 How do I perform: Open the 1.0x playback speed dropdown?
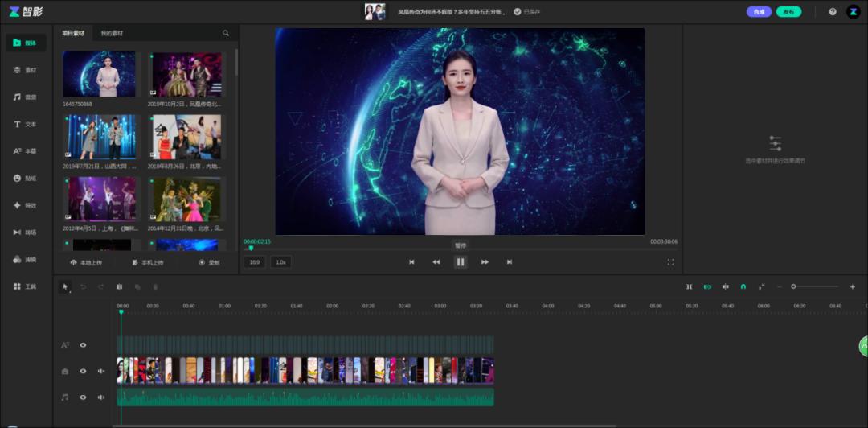[280, 262]
